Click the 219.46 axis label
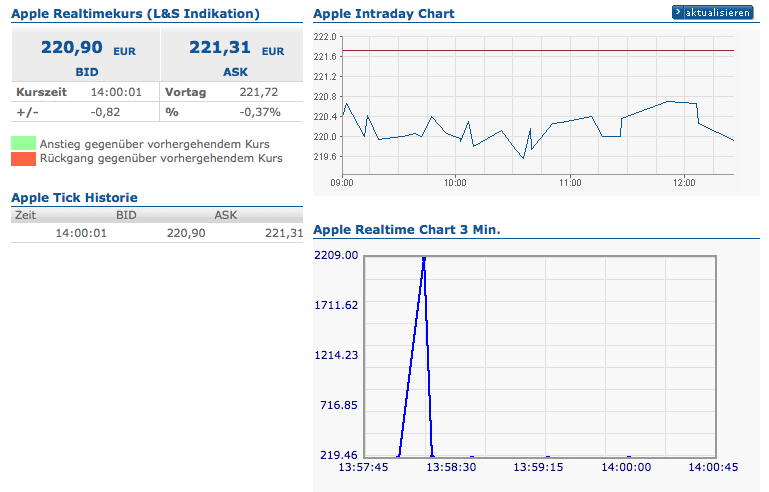 pos(339,455)
